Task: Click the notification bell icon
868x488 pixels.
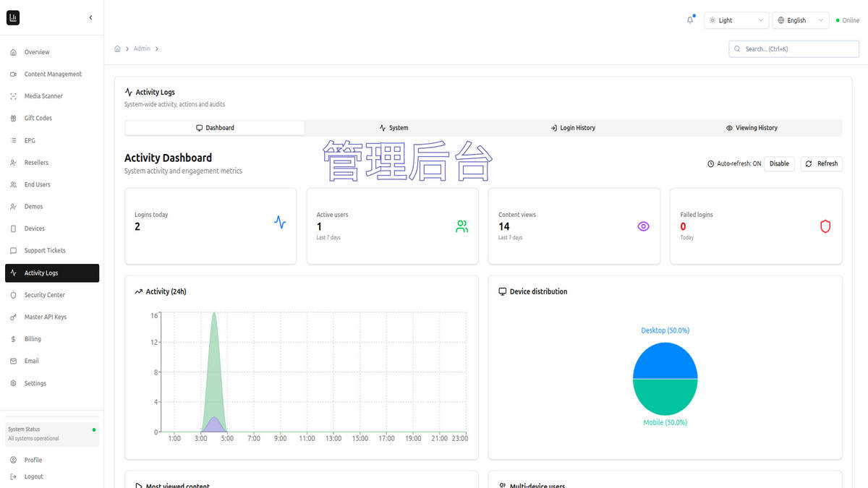Action: coord(690,20)
